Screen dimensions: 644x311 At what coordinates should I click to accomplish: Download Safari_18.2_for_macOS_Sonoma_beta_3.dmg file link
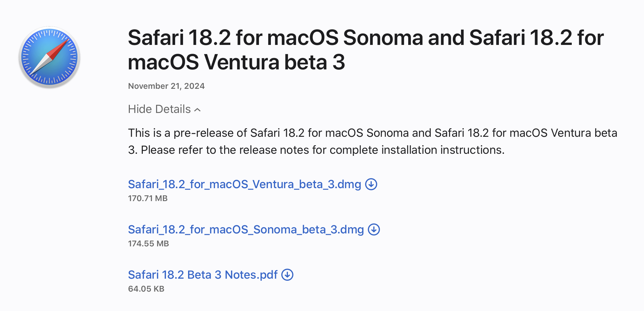tap(246, 229)
